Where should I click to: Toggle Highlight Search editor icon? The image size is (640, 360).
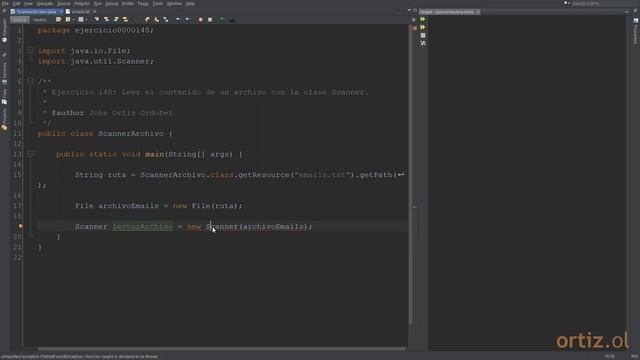click(x=125, y=20)
